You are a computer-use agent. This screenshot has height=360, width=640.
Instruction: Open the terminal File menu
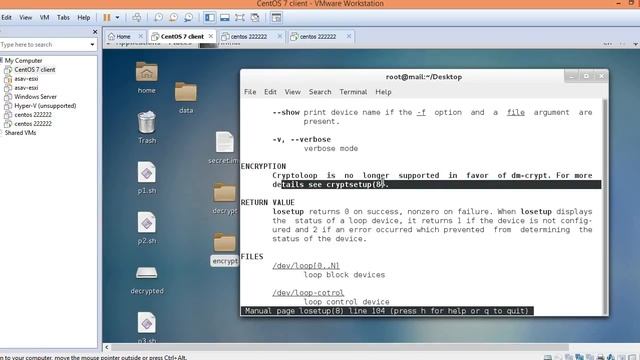tap(250, 92)
